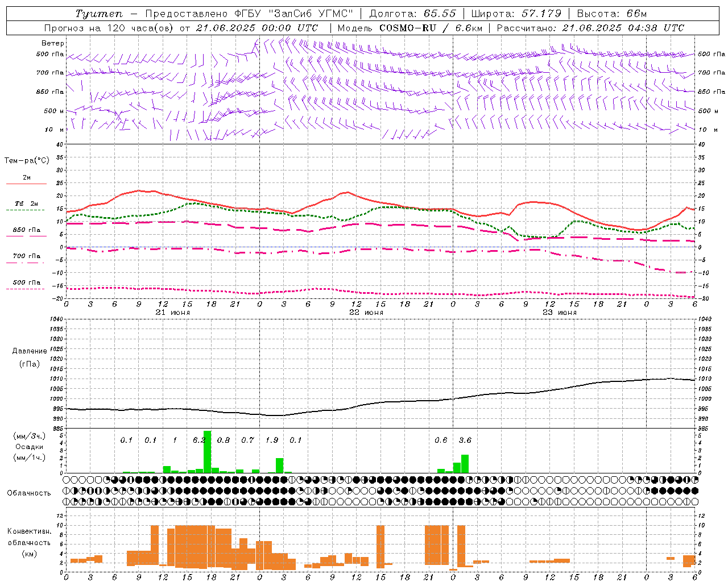Image resolution: width=728 pixels, height=582 pixels.
Task: Click the "0.8" precipitation amount
Action: pos(224,440)
